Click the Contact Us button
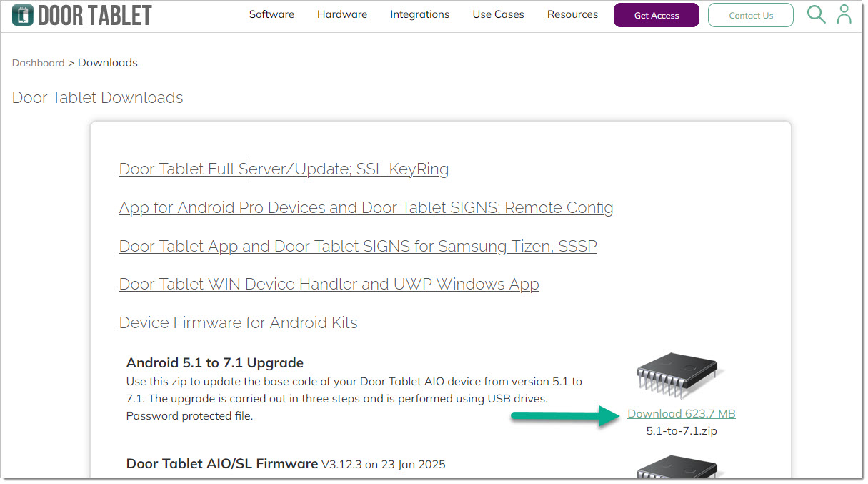The width and height of the screenshot is (868, 484). (750, 15)
